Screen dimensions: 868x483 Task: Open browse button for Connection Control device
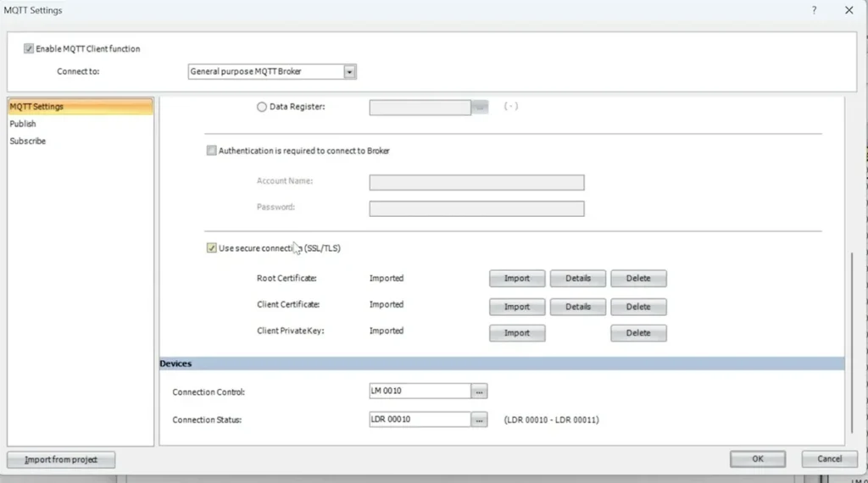(x=479, y=391)
